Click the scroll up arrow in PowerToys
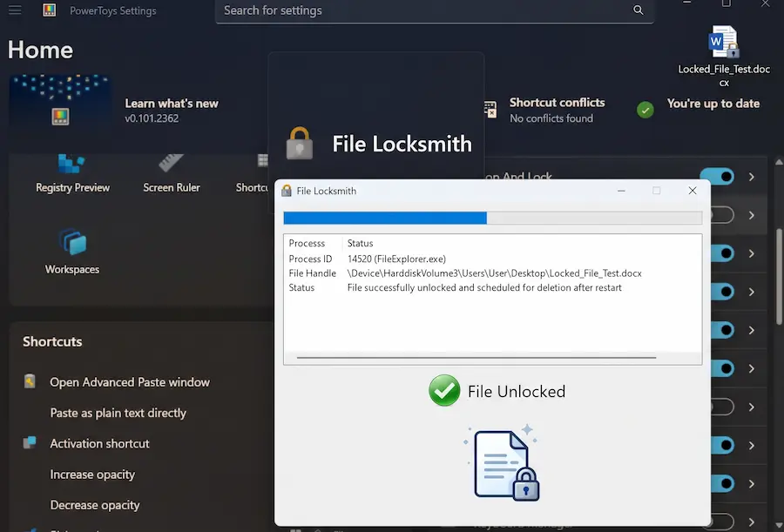784x532 pixels. pos(779,162)
